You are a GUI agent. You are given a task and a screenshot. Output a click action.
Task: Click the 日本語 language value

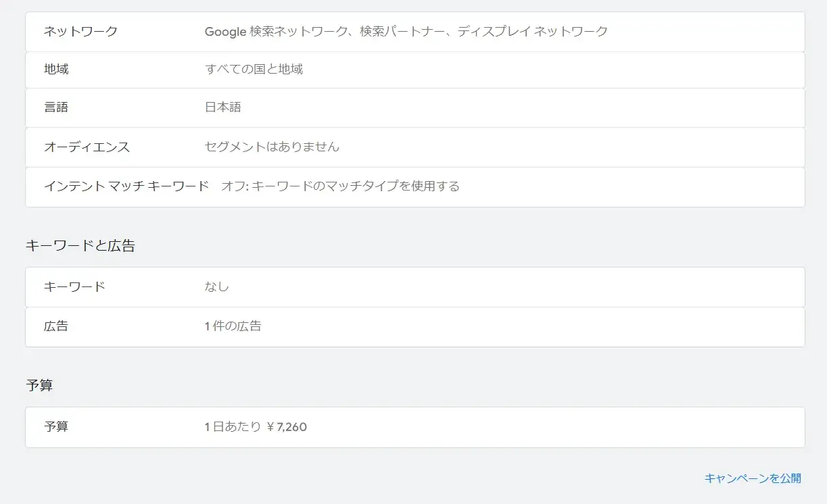tap(222, 107)
